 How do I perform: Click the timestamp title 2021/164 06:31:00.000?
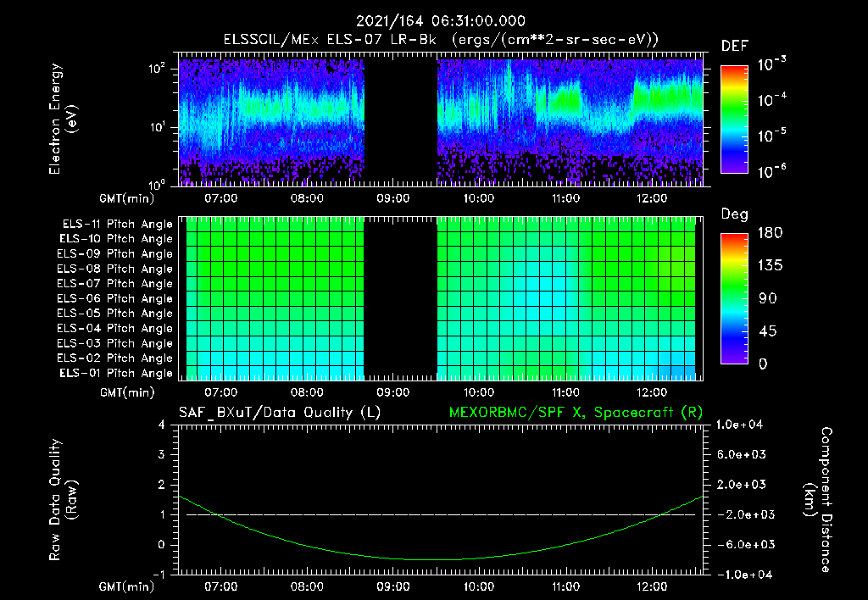point(441,21)
